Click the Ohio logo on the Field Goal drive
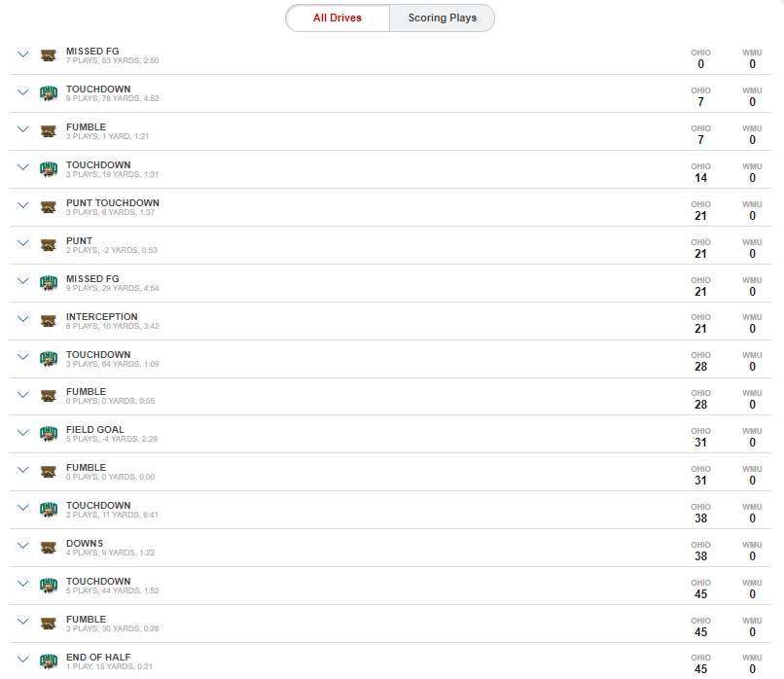The image size is (784, 679). tap(49, 434)
